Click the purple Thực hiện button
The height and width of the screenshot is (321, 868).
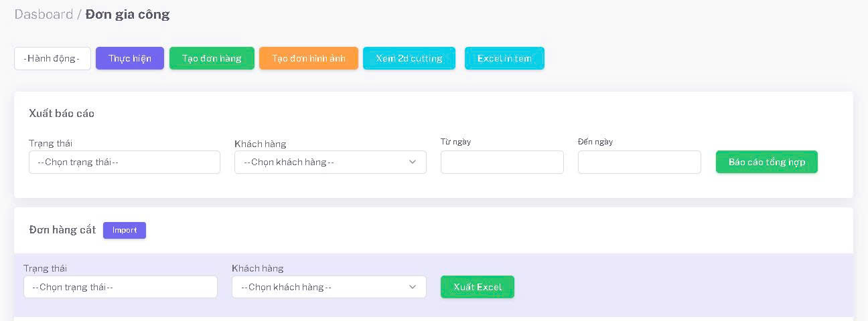(130, 58)
